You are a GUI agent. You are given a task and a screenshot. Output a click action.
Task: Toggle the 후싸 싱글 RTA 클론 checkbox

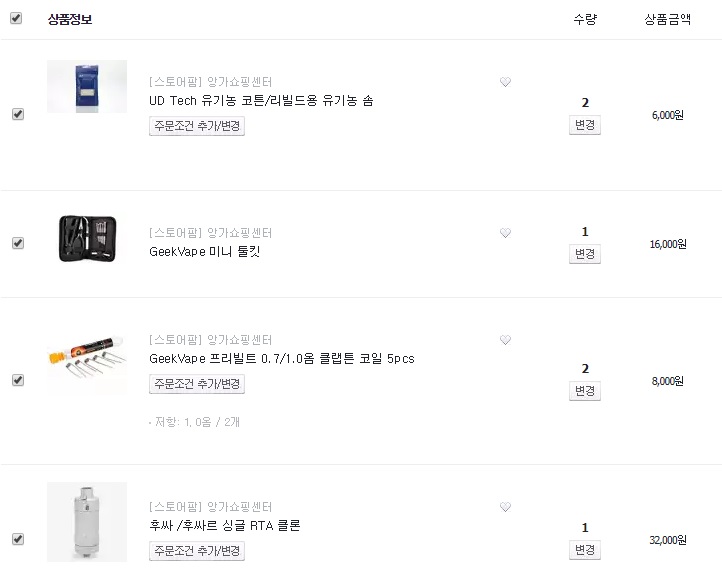pyautogui.click(x=17, y=539)
